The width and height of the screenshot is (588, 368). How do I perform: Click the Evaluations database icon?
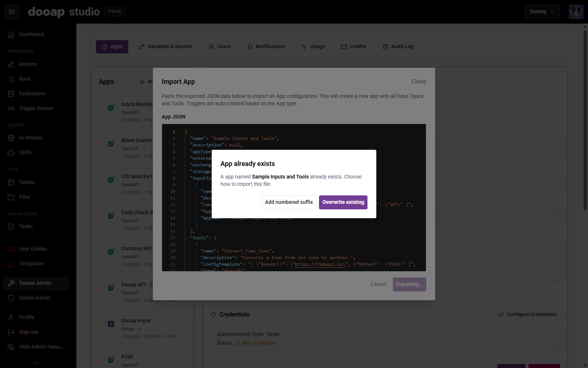click(x=11, y=93)
